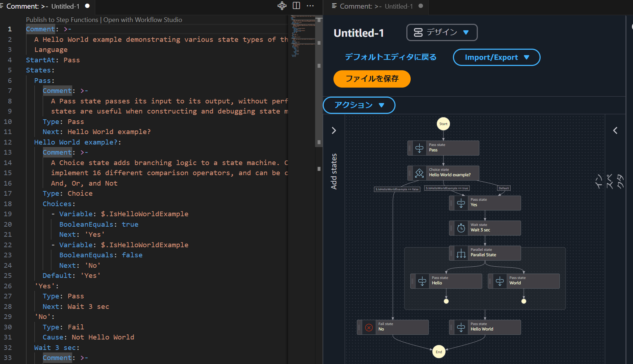Image resolution: width=633 pixels, height=364 pixels.
Task: Click the Untitled-1 workflow title
Action: click(x=359, y=33)
